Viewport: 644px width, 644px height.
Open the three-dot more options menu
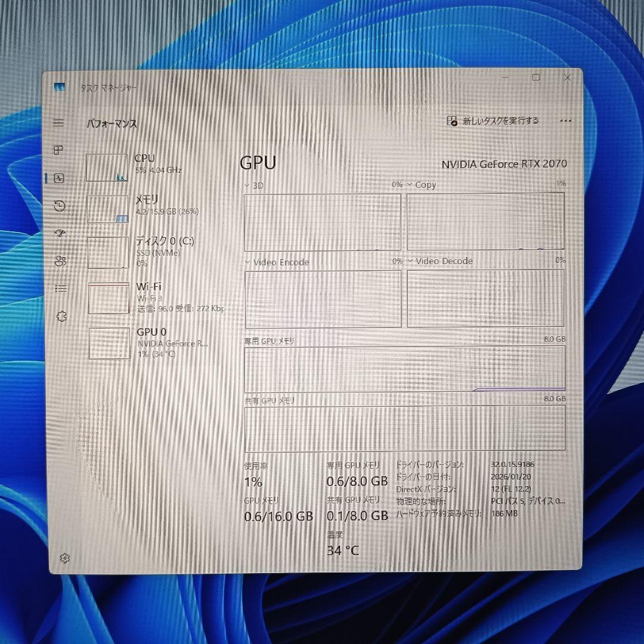tap(565, 120)
